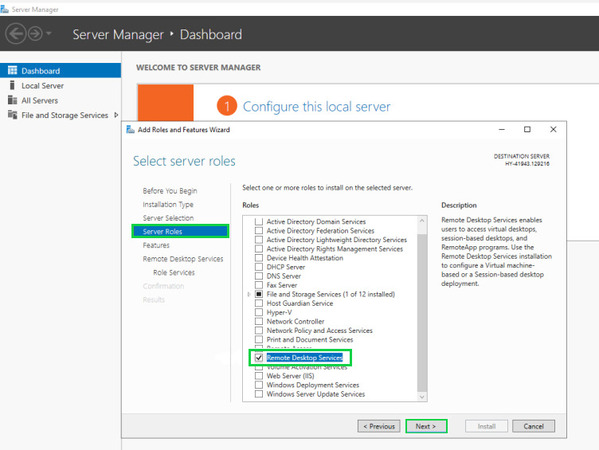Check Device Health Attestation role
The height and width of the screenshot is (450, 599).
259,258
